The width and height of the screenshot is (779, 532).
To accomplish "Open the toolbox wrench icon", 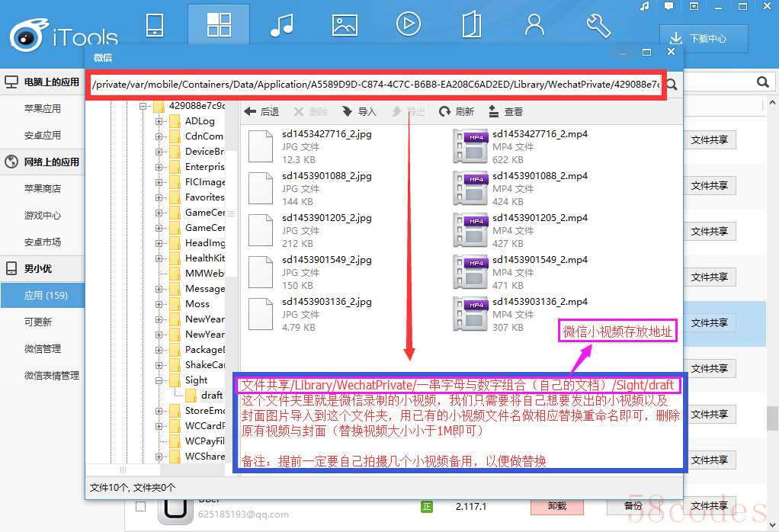I will (598, 25).
